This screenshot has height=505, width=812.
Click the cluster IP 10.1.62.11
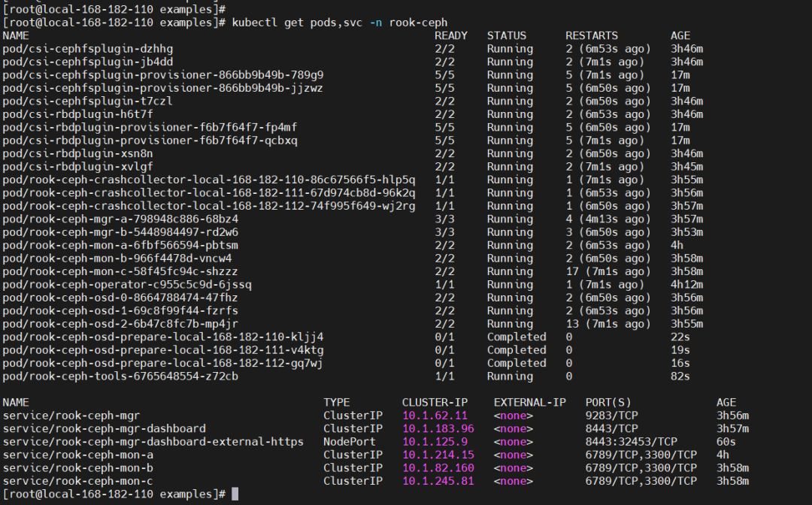tap(435, 416)
